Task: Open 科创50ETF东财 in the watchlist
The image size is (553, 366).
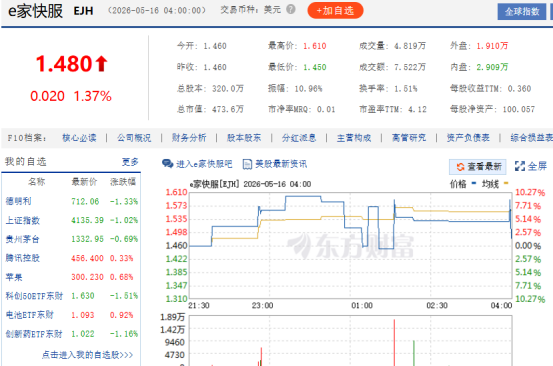Action: [x=34, y=296]
